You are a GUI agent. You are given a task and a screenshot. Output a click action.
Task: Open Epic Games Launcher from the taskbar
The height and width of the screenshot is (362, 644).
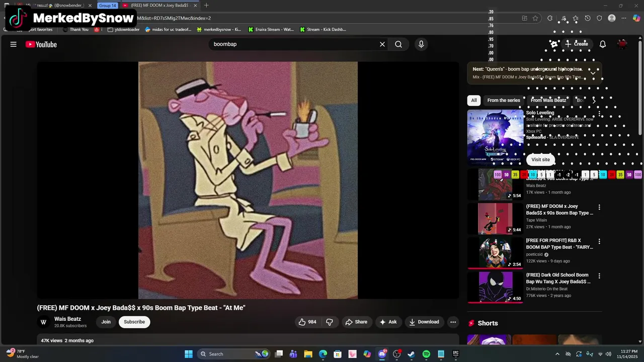(456, 354)
